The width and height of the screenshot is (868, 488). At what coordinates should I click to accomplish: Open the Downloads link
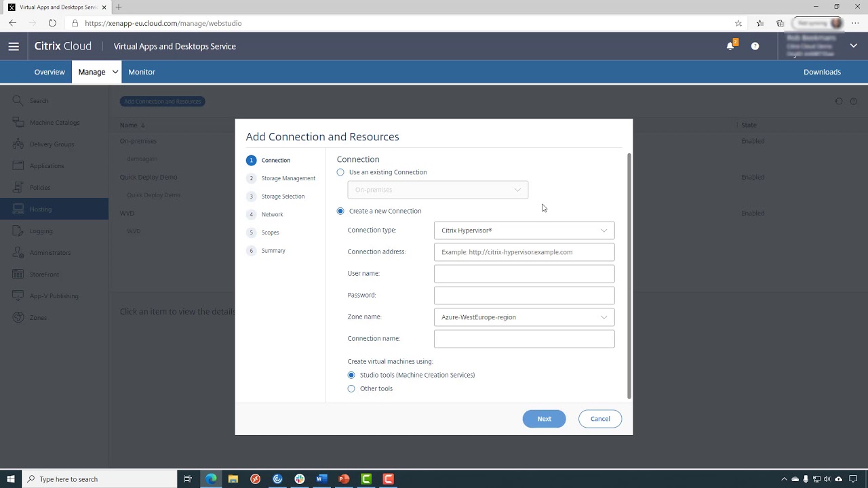tap(822, 72)
